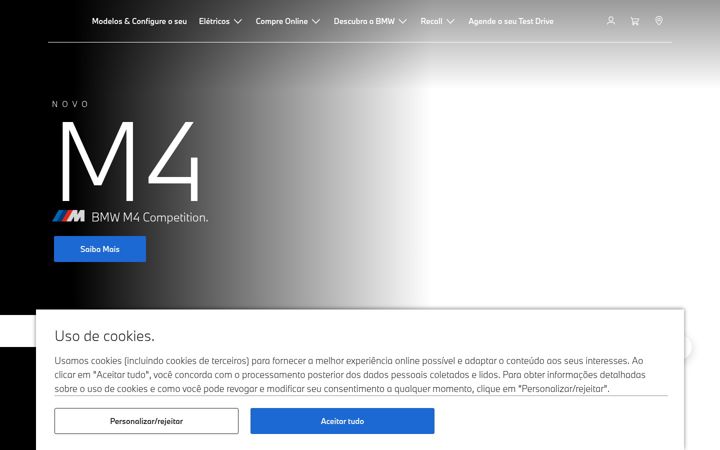Open the user account icon
The width and height of the screenshot is (720, 450).
click(x=611, y=21)
